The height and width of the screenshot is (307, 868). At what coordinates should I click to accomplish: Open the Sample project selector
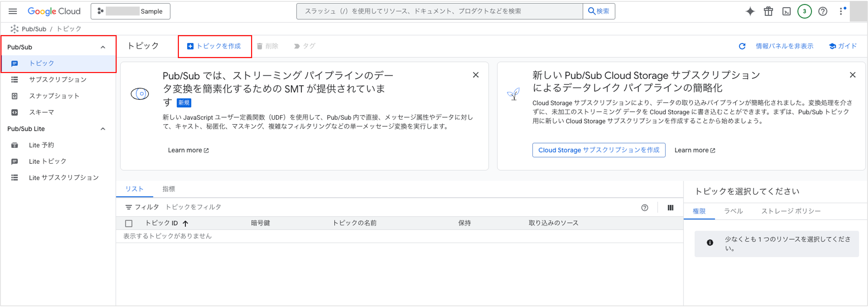(130, 11)
